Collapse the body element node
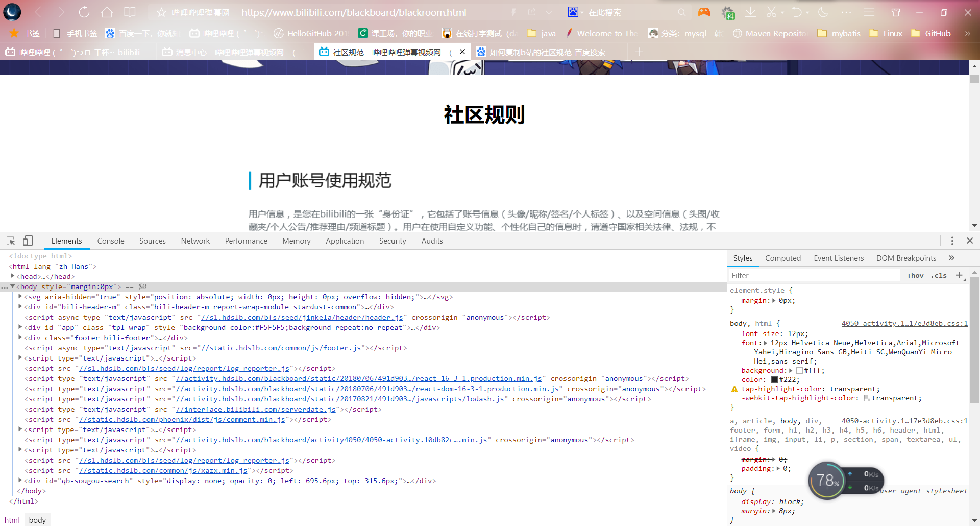The image size is (980, 526). click(x=12, y=286)
